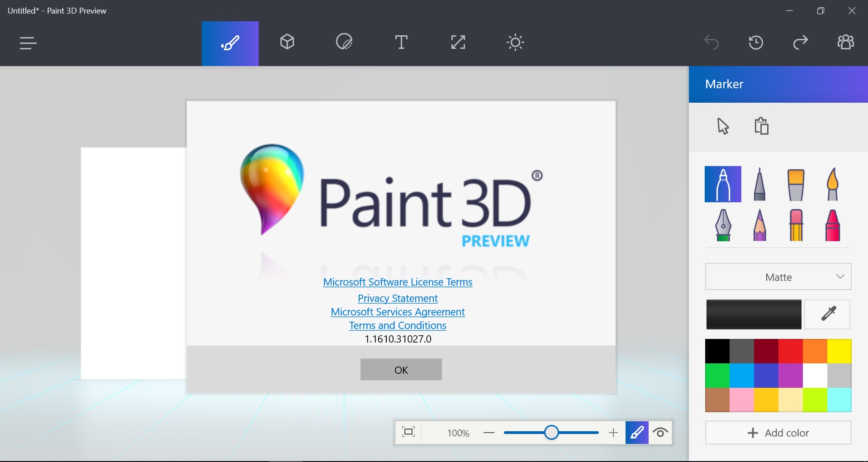868x462 pixels.
Task: Pick the black color swatch
Action: pos(717,351)
